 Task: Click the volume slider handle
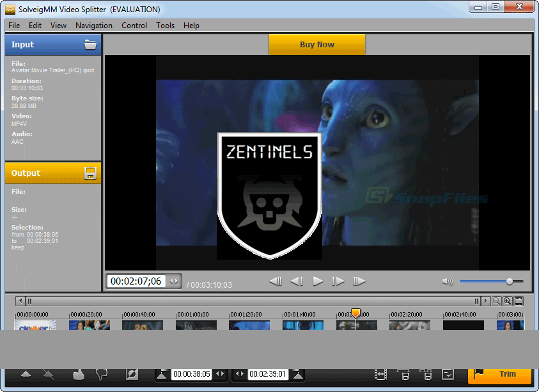(x=510, y=281)
